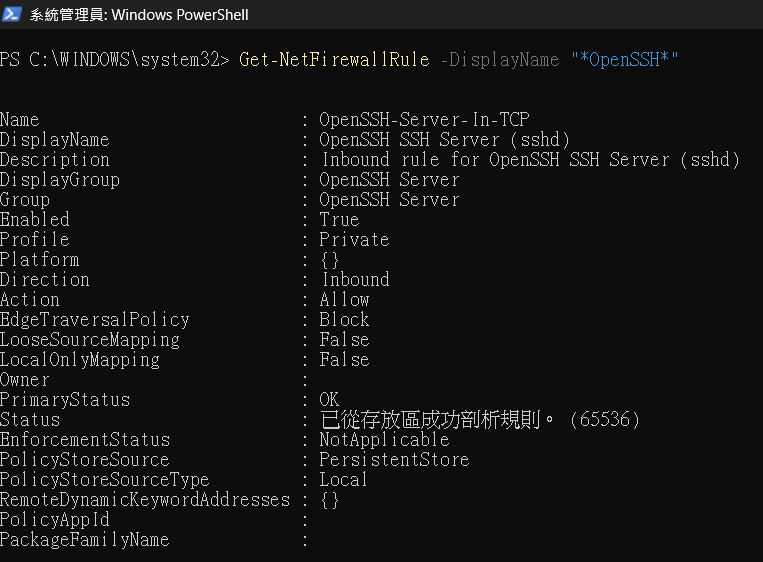Click the OpenSSH SSH Server (sshd) DisplayName value

tap(444, 140)
